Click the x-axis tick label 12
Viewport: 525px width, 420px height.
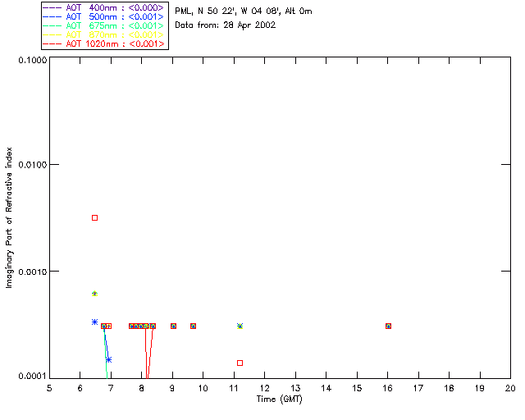pyautogui.click(x=264, y=388)
